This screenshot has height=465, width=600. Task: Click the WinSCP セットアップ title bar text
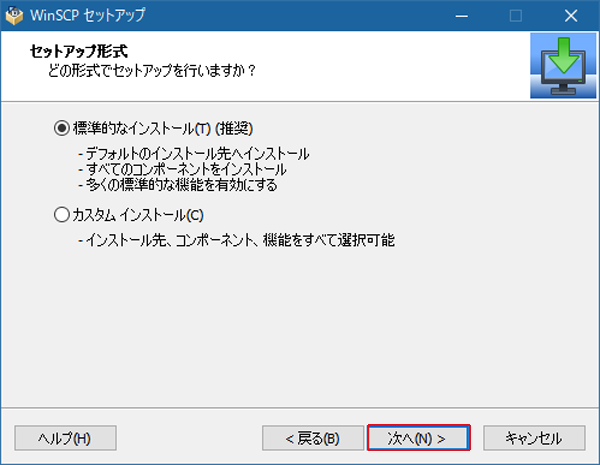tap(90, 16)
